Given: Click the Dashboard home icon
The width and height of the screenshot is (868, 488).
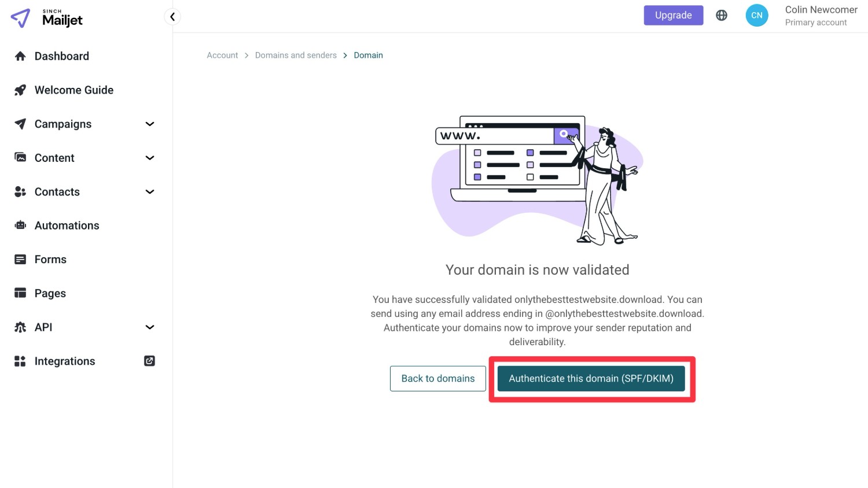Looking at the screenshot, I should (x=20, y=56).
